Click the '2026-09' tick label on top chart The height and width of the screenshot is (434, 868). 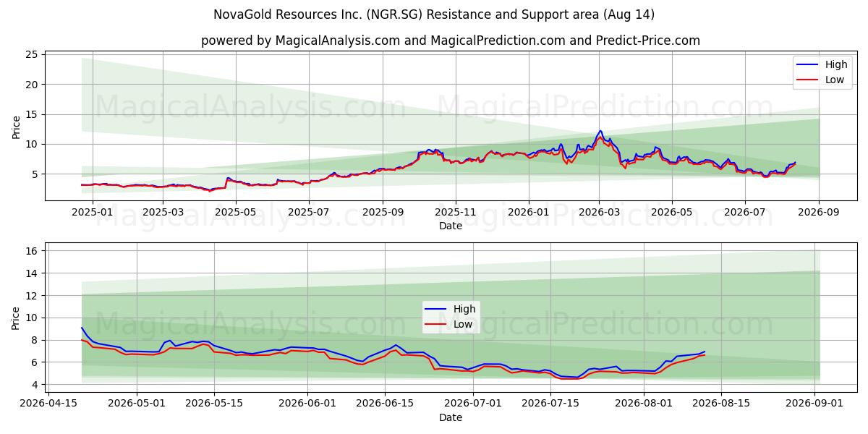tap(819, 213)
